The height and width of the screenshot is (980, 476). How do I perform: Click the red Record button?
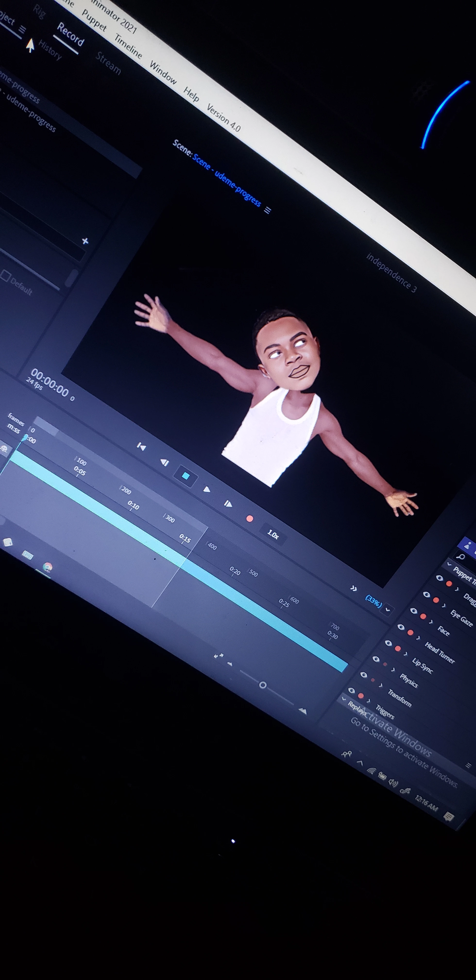pyautogui.click(x=249, y=518)
